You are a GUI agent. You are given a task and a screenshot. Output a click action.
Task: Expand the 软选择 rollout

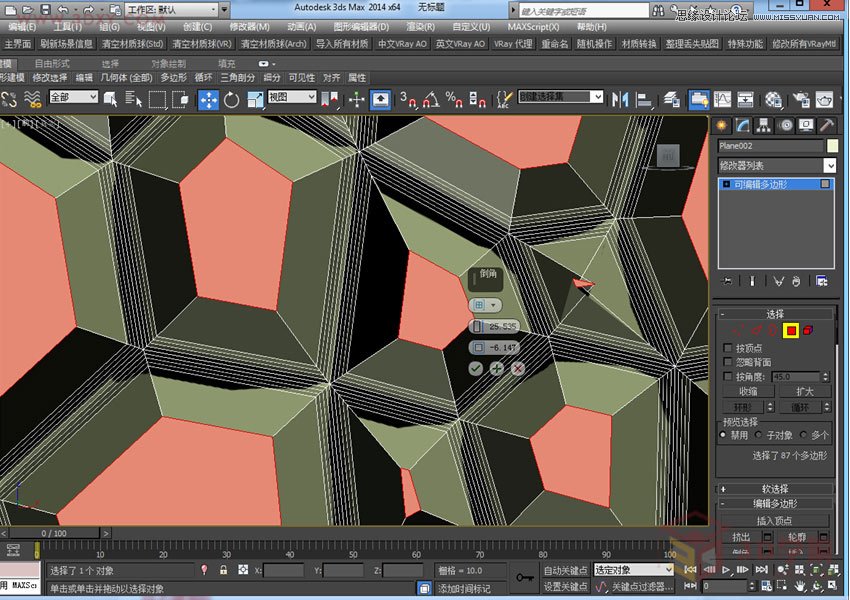pos(775,488)
